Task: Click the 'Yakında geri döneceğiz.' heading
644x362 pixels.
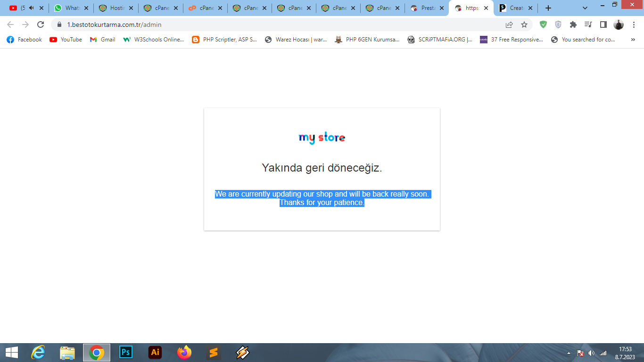Action: click(x=322, y=168)
